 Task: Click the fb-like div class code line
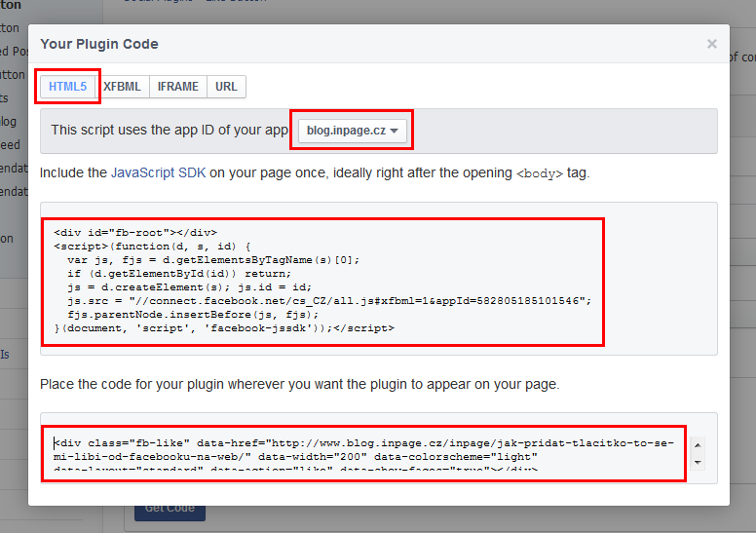tap(362, 442)
